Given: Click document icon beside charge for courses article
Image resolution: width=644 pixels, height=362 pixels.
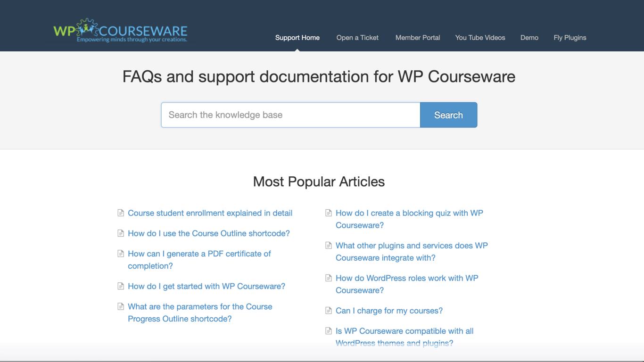Looking at the screenshot, I should (x=329, y=311).
